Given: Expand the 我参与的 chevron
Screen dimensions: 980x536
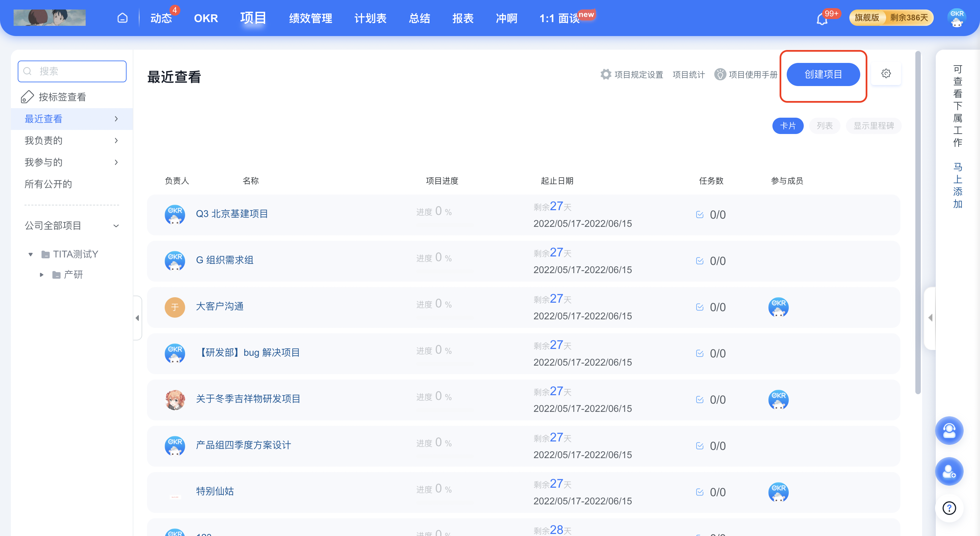Looking at the screenshot, I should [116, 162].
